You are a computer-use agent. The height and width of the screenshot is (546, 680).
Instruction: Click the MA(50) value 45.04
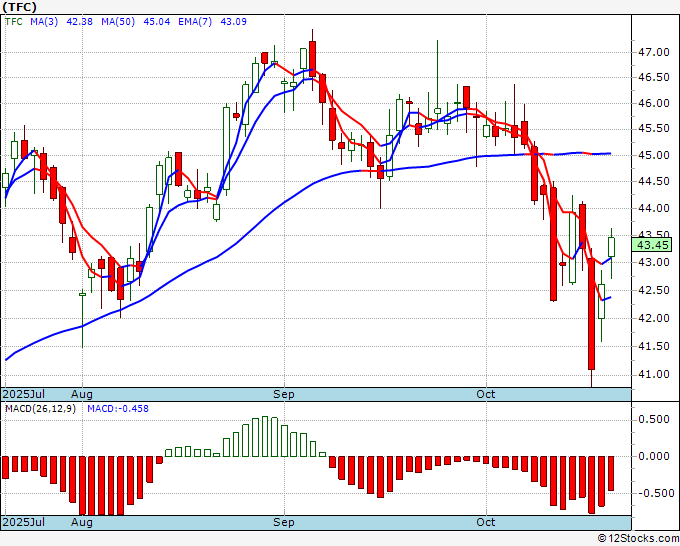pyautogui.click(x=157, y=21)
